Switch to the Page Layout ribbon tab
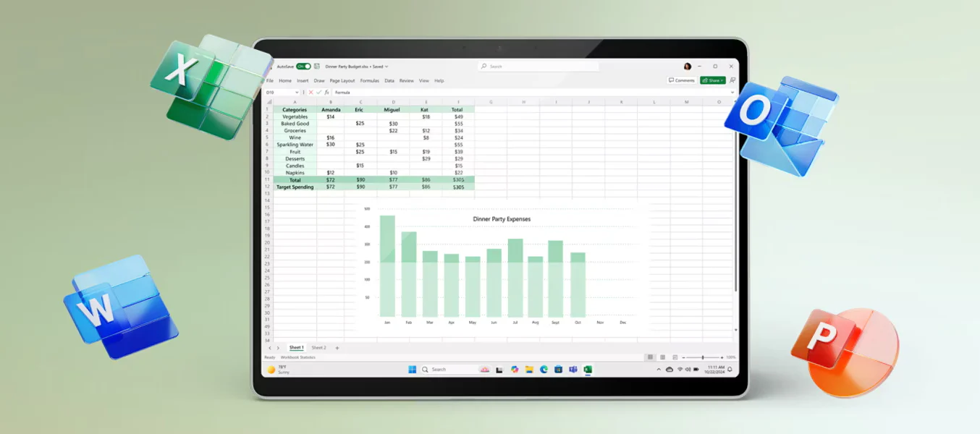Viewport: 980px width, 434px height. [x=342, y=81]
